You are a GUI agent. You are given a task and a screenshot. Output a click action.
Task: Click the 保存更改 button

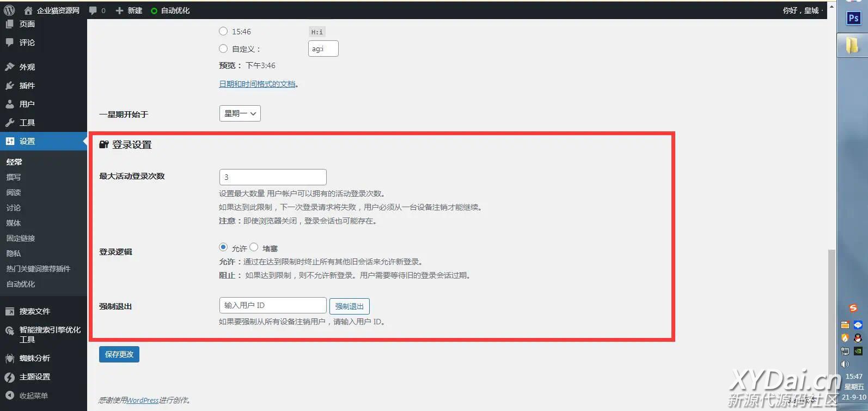click(119, 354)
